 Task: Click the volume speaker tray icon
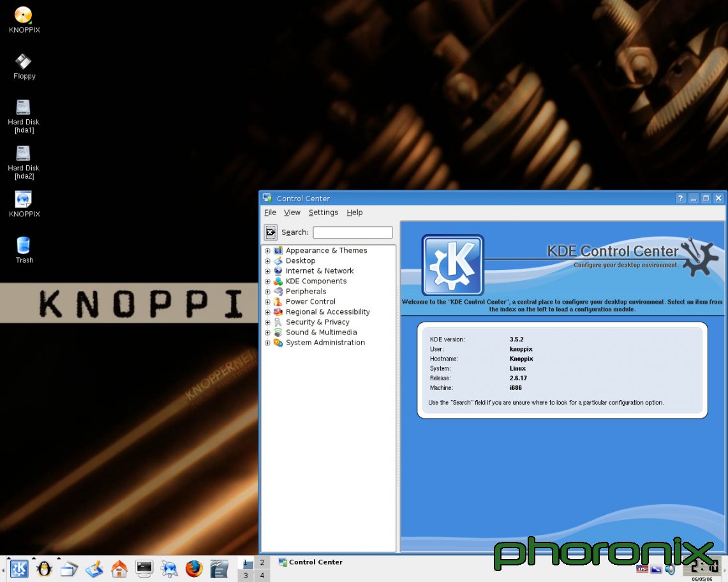point(670,569)
